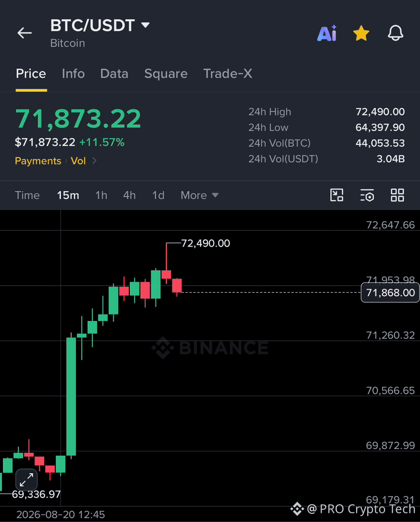
Task: Click the 24h Vol(USDT) value 3.04B
Action: [391, 159]
